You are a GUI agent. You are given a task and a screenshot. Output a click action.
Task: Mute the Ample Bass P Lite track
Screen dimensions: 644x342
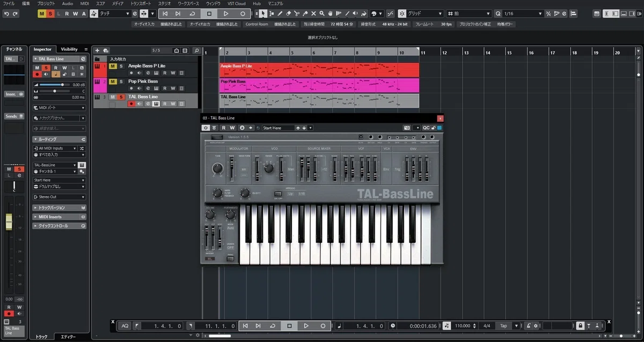pyautogui.click(x=113, y=66)
